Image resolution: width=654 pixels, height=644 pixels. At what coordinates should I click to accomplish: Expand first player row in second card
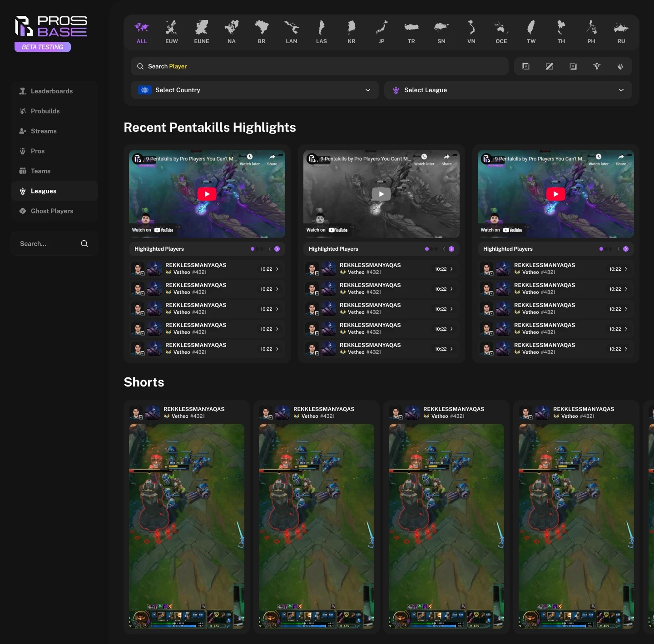[x=451, y=269]
